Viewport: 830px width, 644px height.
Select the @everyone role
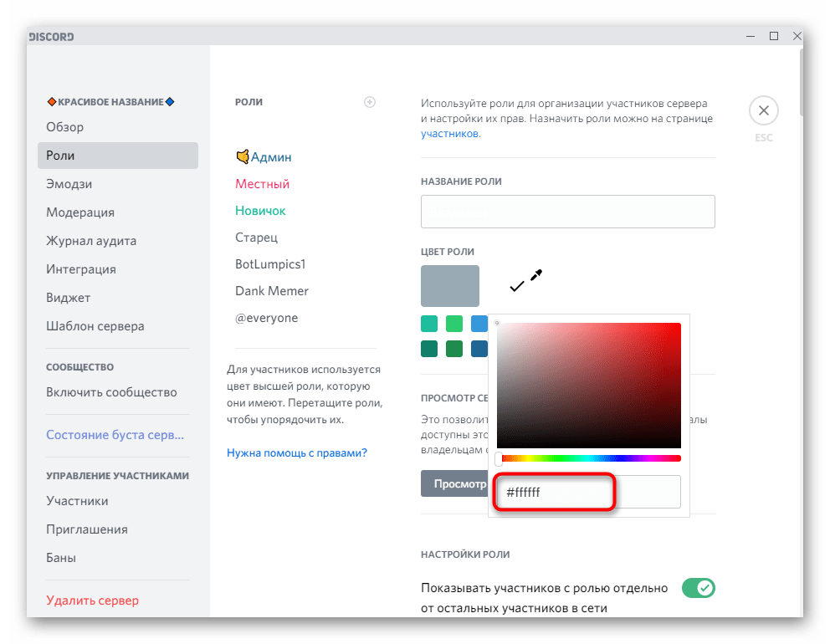[x=266, y=318]
